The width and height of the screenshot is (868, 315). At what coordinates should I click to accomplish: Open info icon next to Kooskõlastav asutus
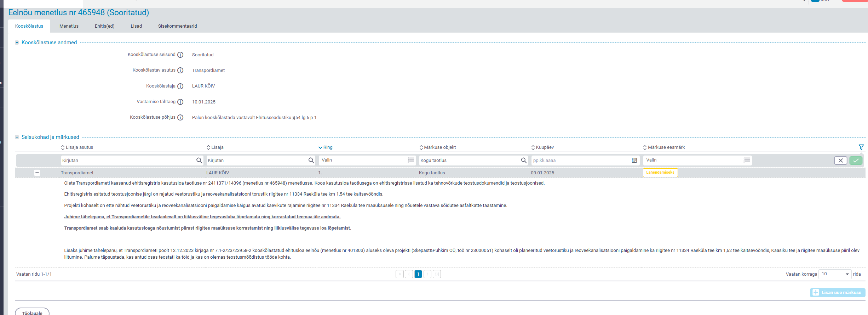tap(180, 70)
